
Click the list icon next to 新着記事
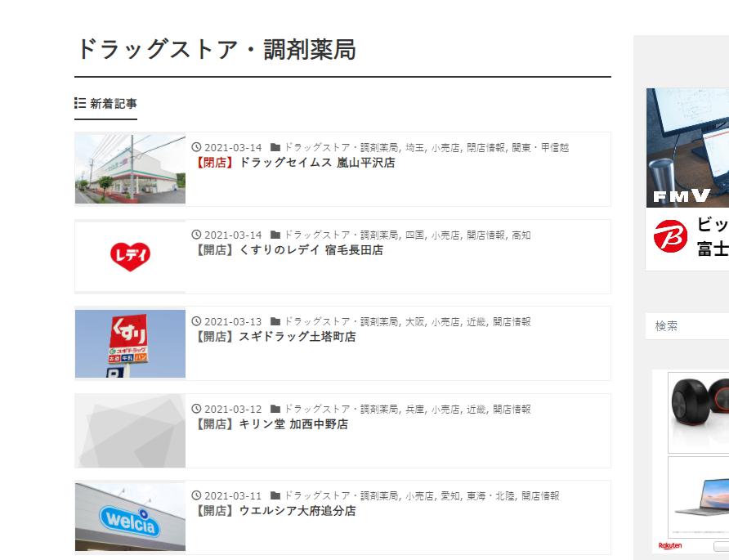point(80,103)
